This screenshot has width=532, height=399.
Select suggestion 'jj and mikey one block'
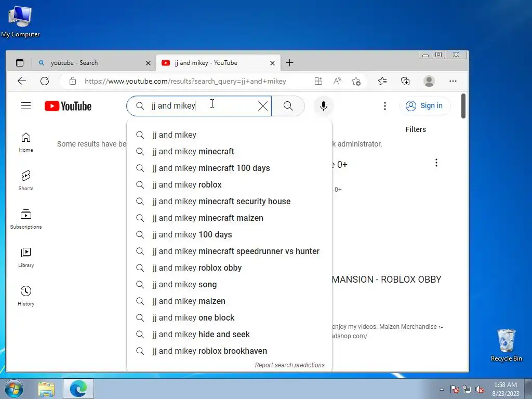click(229, 317)
